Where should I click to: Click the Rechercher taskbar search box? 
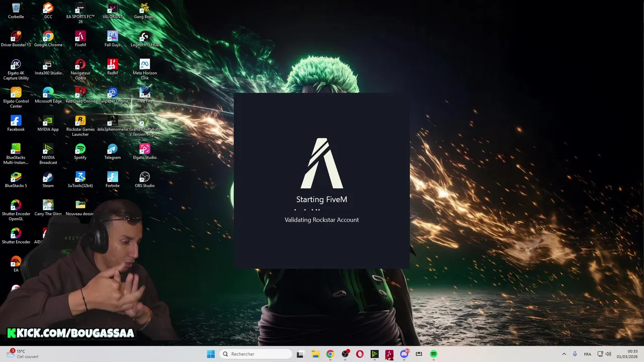click(256, 354)
